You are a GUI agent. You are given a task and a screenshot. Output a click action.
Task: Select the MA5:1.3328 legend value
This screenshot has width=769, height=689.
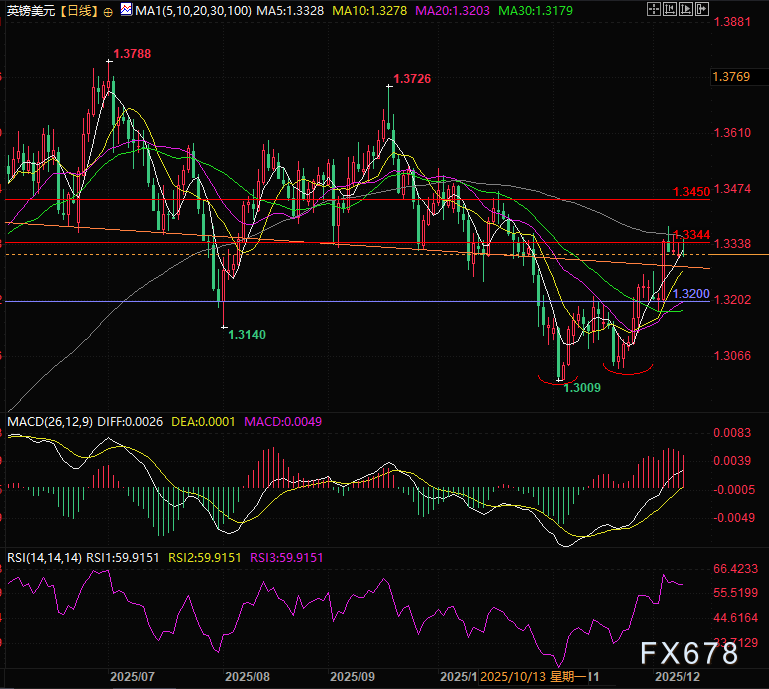click(288, 13)
